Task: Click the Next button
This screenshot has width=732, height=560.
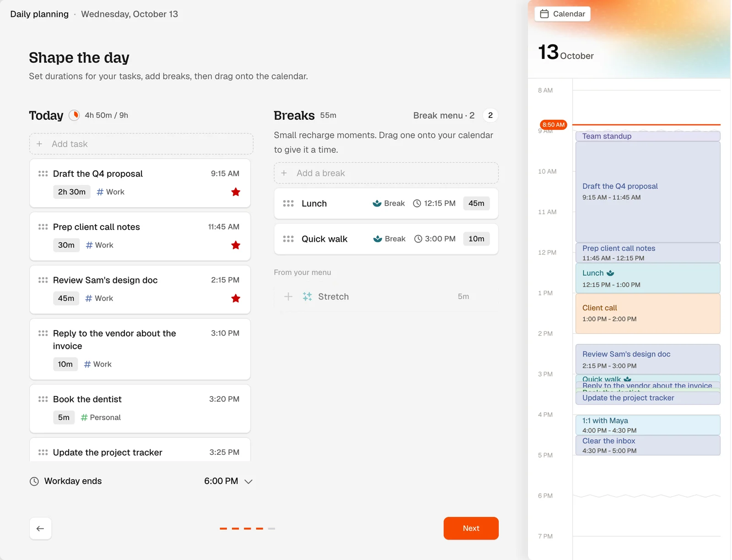Action: pyautogui.click(x=471, y=528)
